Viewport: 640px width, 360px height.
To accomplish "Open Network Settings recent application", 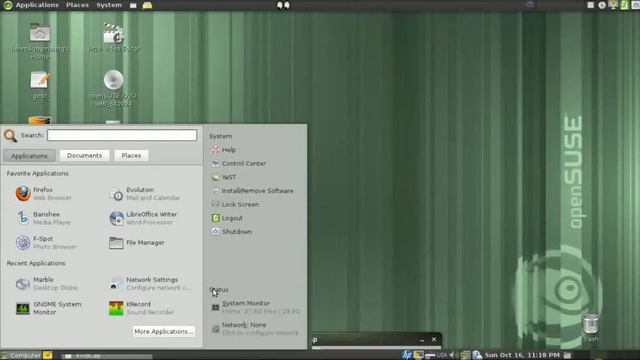I will coord(150,283).
